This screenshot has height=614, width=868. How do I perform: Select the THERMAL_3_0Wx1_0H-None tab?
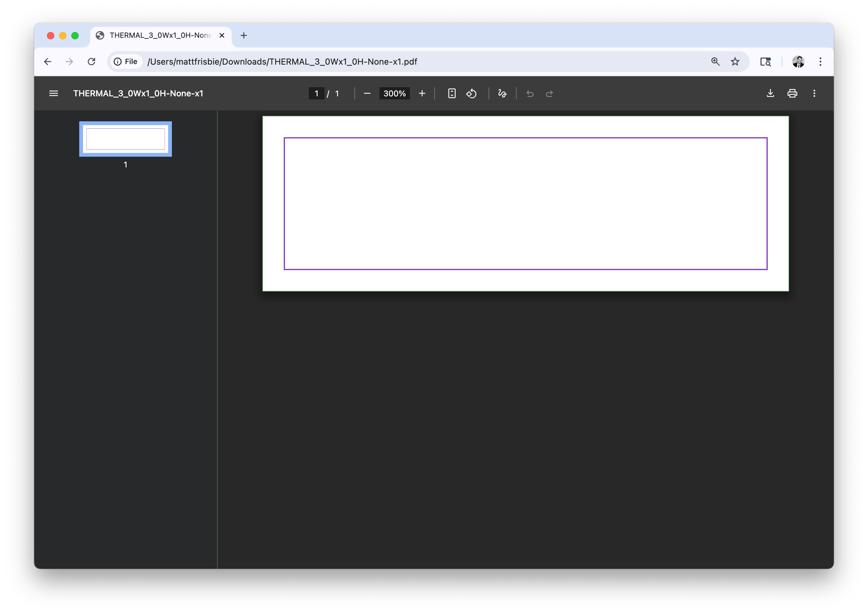[x=160, y=36]
